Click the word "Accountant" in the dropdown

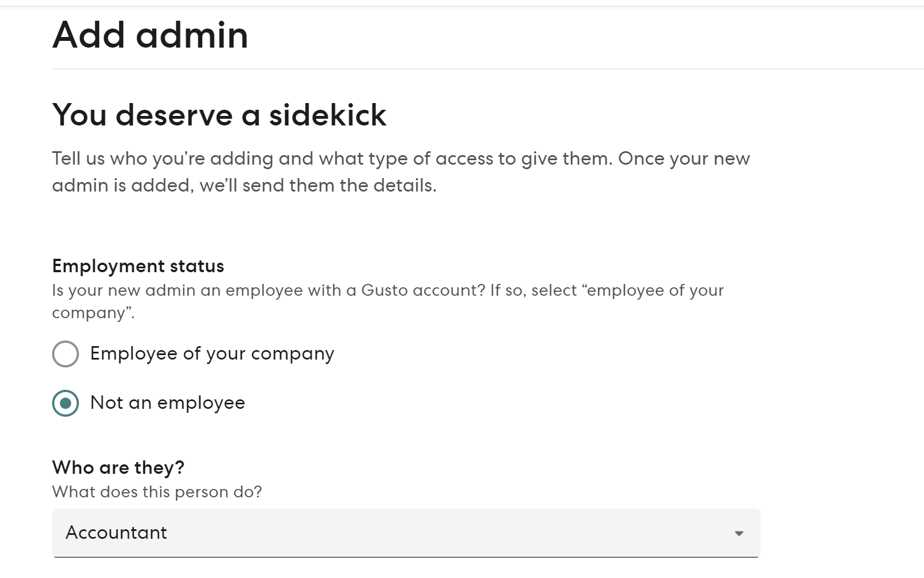[x=116, y=533]
